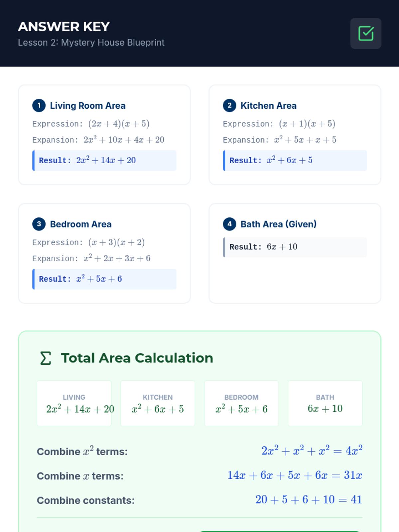Viewport: 399px width, 532px height.
Task: Click the number 4 badge beside Bath Area
Action: (229, 224)
